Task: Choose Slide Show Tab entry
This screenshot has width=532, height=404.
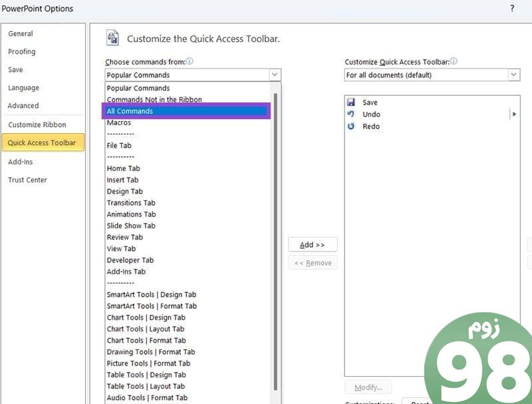Action: 188,226
